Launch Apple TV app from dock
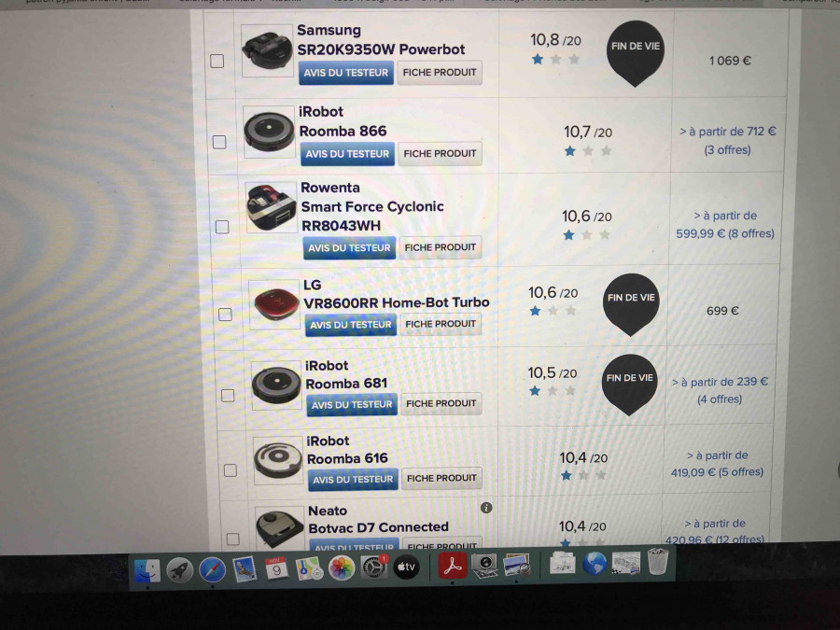 [405, 567]
